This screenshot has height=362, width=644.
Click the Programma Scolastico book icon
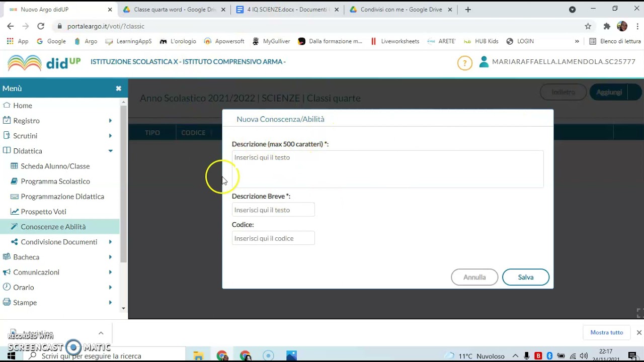(x=14, y=181)
